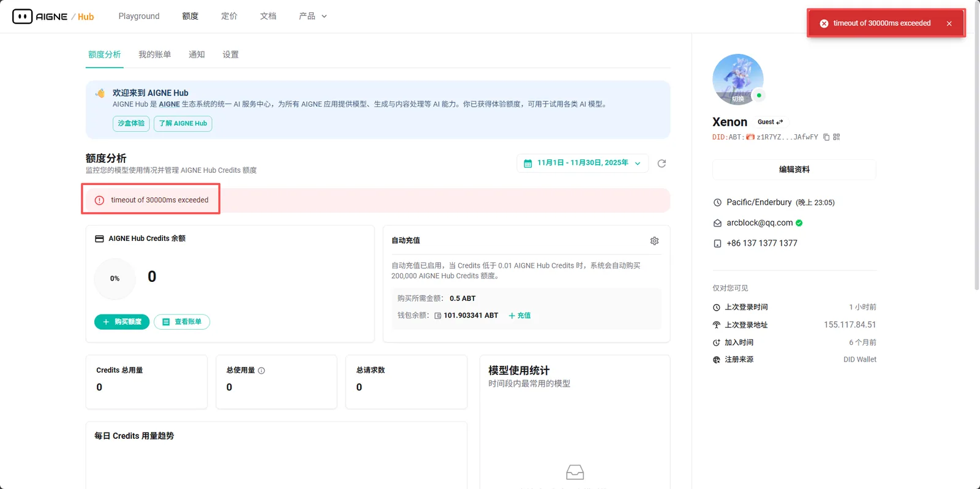Screen dimensions: 980x489
Task: Click the AIGNE link in the welcome description
Action: click(x=169, y=104)
